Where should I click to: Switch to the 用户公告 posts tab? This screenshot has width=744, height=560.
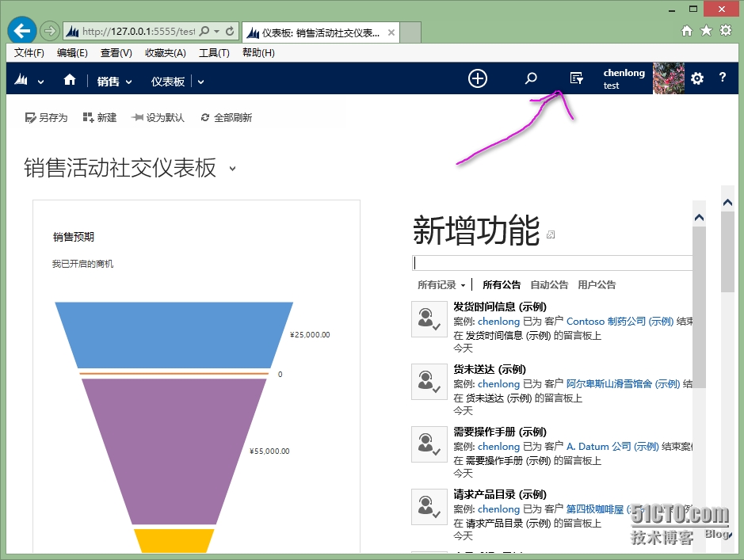coord(598,284)
